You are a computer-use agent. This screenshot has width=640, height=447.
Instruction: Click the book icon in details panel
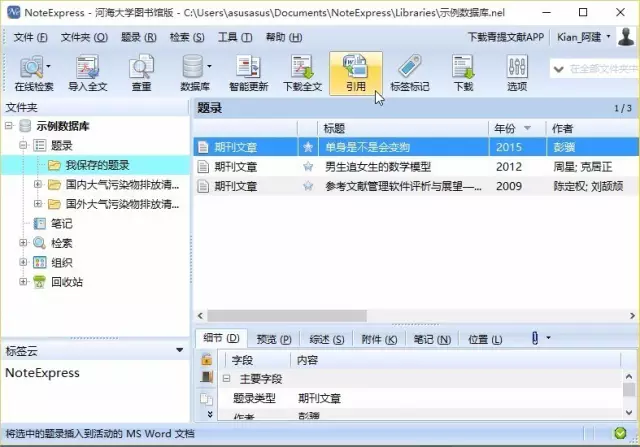(x=207, y=376)
